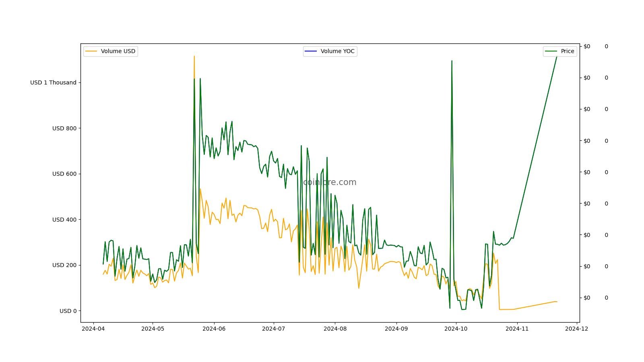Click the orange Volume USD legend line
This screenshot has width=644, height=362.
91,51
